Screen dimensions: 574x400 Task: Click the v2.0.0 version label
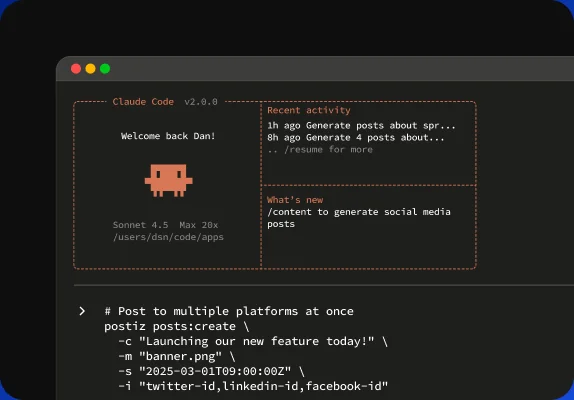(201, 102)
